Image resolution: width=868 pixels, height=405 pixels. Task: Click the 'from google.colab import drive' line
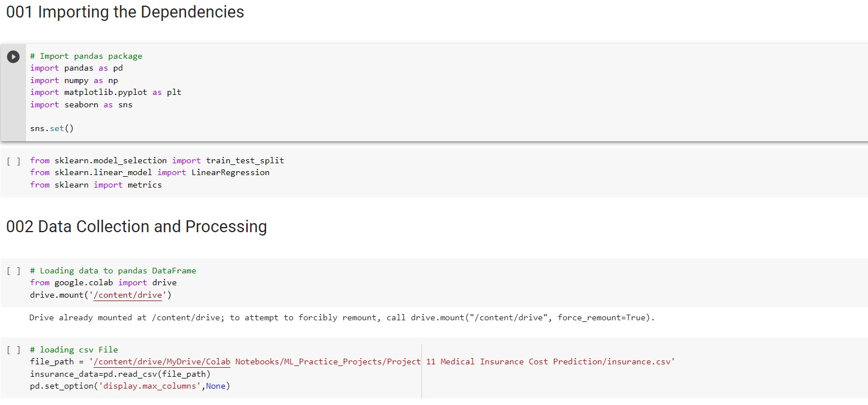pyautogui.click(x=103, y=282)
